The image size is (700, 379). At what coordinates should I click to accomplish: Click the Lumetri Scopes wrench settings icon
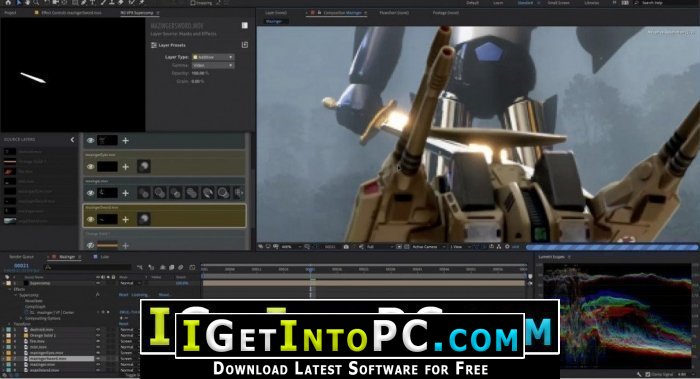pyautogui.click(x=639, y=374)
